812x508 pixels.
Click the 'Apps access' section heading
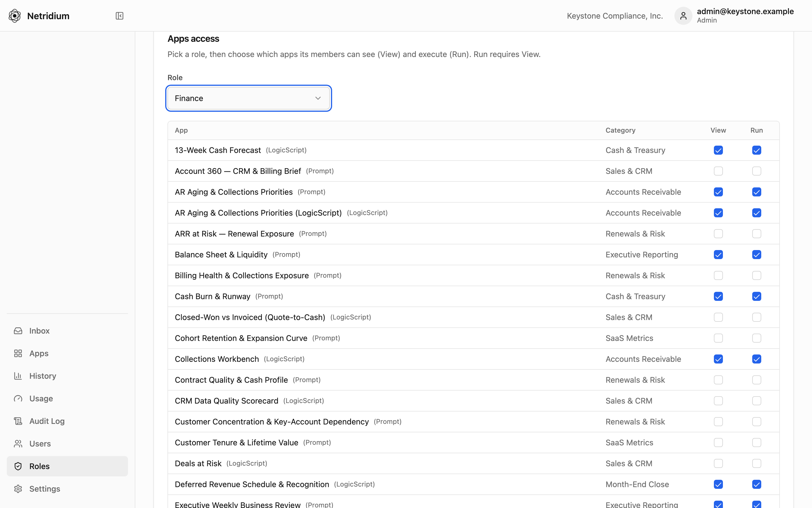pos(193,39)
